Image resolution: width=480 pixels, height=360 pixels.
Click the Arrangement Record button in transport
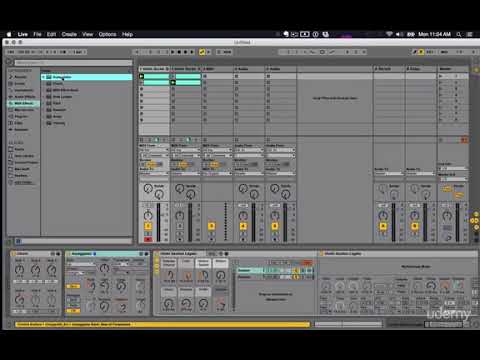click(x=186, y=52)
